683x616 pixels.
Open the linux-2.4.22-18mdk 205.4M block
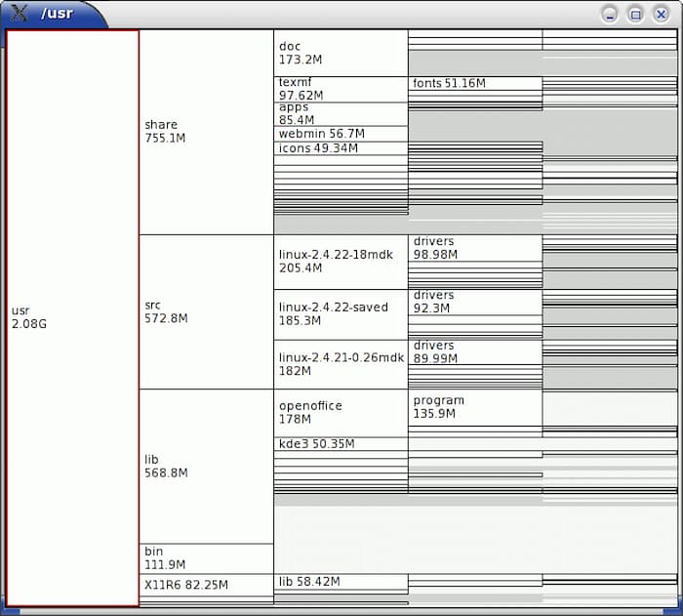point(341,262)
